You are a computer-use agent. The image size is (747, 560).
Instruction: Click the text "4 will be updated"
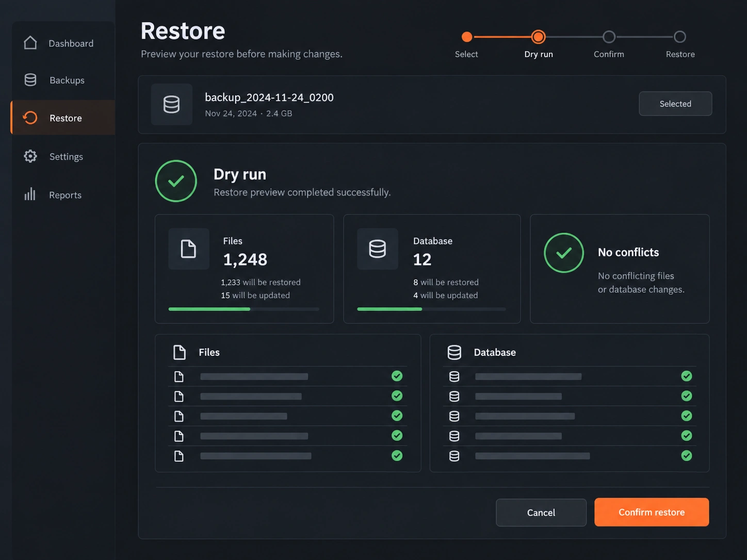pos(446,295)
